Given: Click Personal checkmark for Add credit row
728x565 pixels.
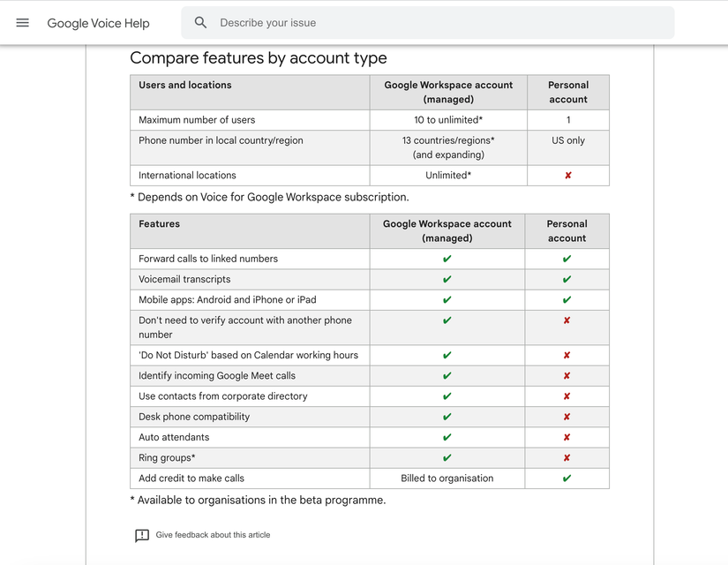Looking at the screenshot, I should [567, 478].
